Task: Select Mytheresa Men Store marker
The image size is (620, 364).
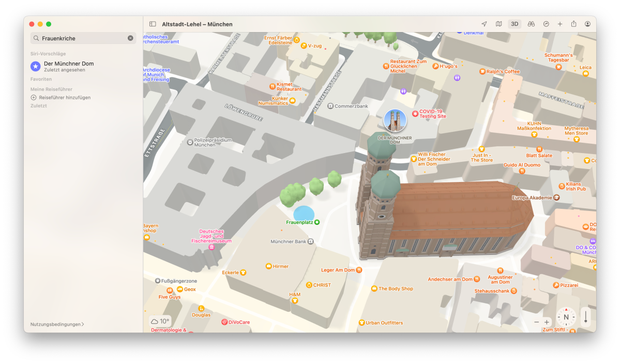Action: (x=577, y=139)
